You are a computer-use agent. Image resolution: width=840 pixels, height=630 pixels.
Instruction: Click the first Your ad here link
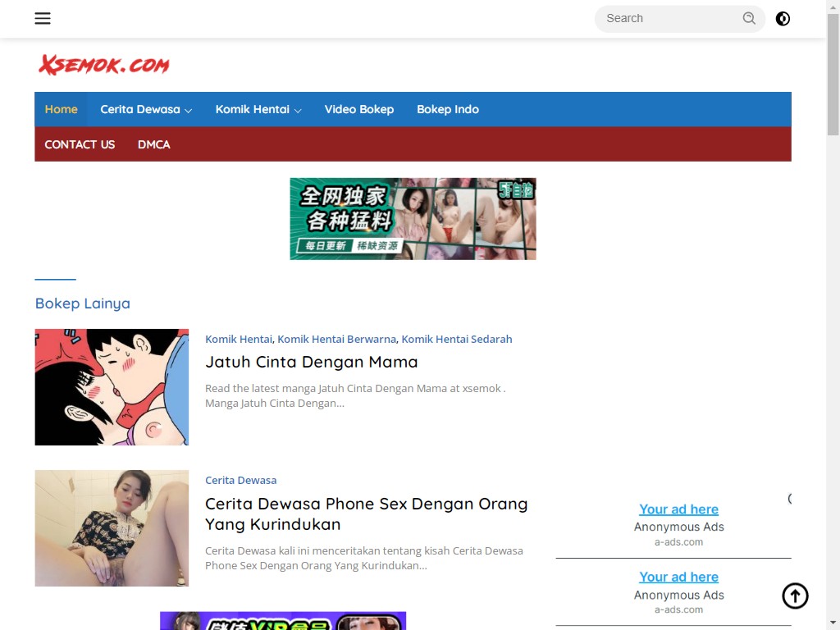click(678, 509)
